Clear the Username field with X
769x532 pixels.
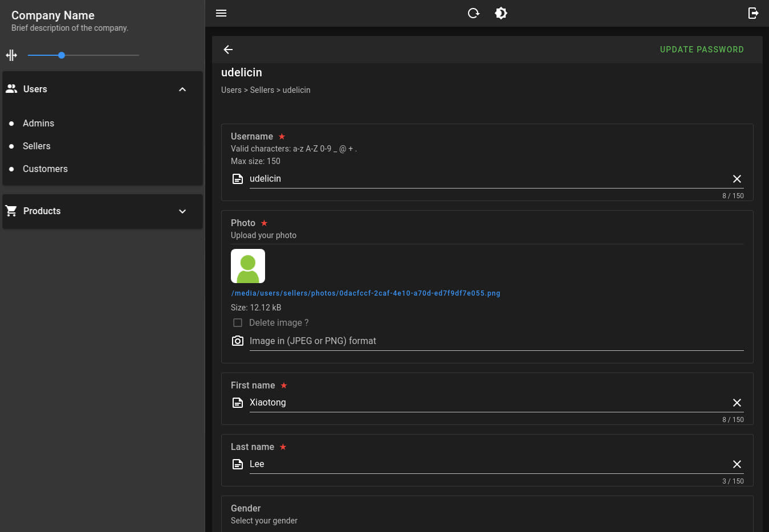pyautogui.click(x=737, y=179)
